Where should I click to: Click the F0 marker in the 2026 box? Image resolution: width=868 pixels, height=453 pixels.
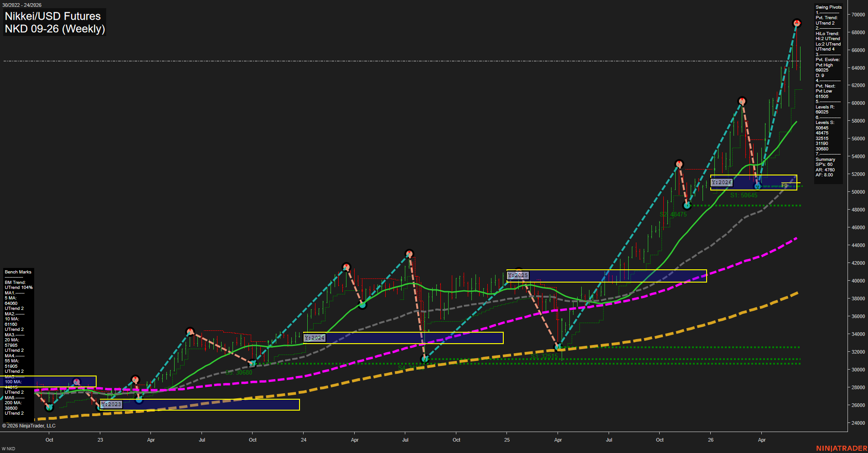(784, 185)
